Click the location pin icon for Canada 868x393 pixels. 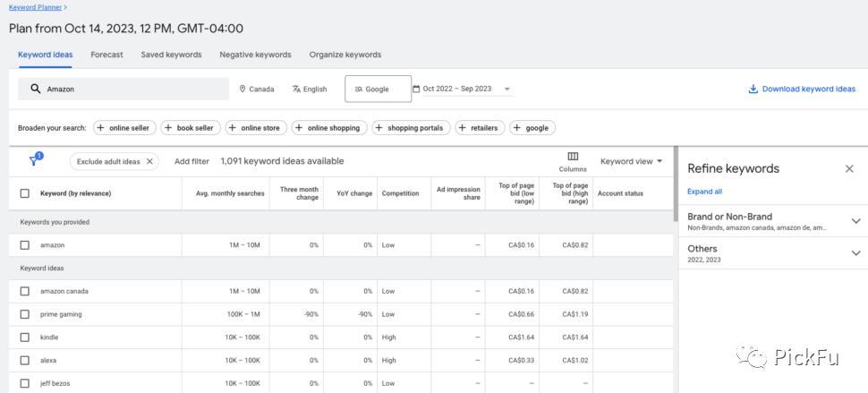pyautogui.click(x=243, y=89)
